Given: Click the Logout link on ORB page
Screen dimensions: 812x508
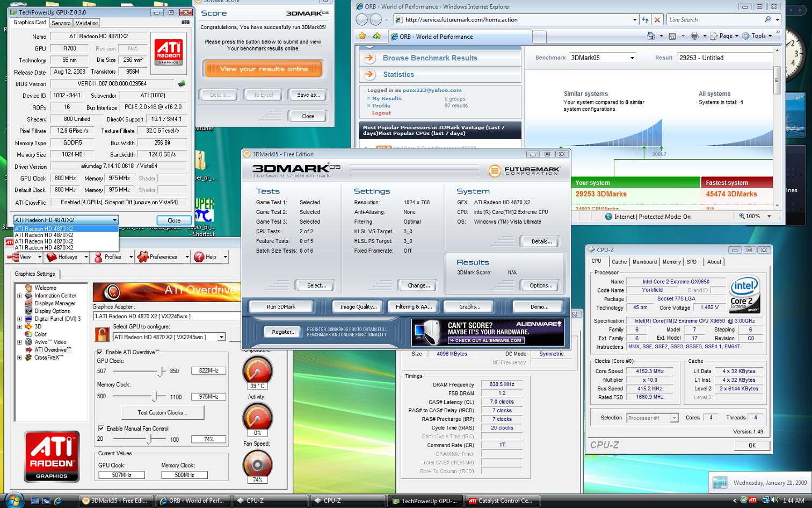Looking at the screenshot, I should tap(381, 113).
